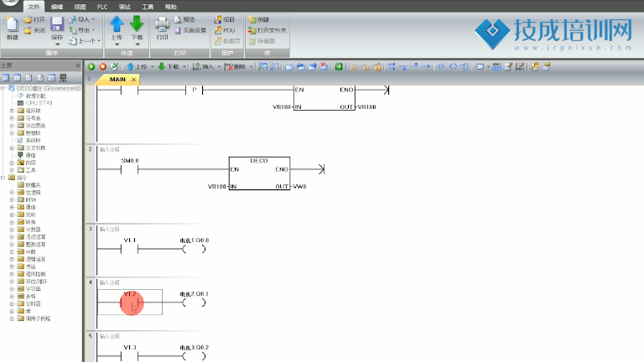Select the V1.3 contact in network 5
The height and width of the screenshot is (362, 644).
[x=129, y=356]
